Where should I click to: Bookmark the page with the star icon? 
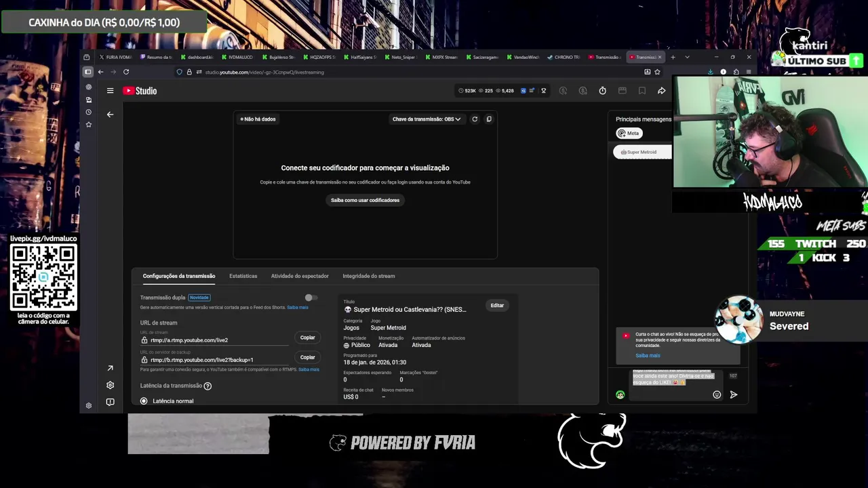[657, 72]
